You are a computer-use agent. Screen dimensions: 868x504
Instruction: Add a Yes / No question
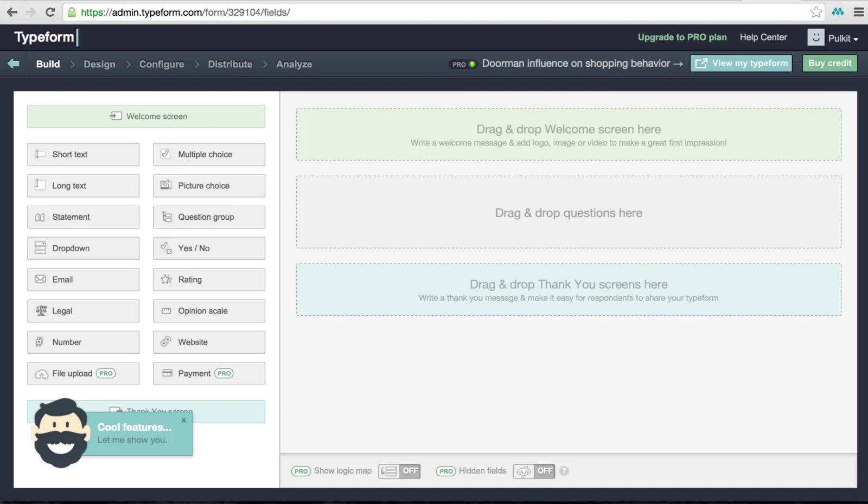click(x=209, y=248)
